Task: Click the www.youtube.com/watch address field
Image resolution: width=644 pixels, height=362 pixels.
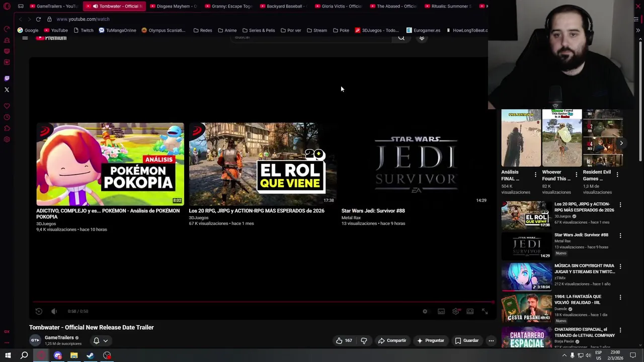Action: [x=83, y=19]
